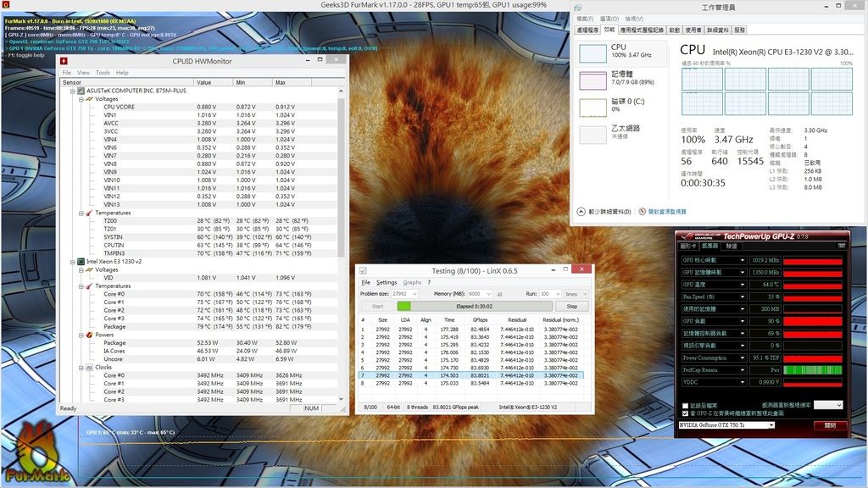Collapse the motherboard Temperatures node in HWMonitor

pos(81,213)
